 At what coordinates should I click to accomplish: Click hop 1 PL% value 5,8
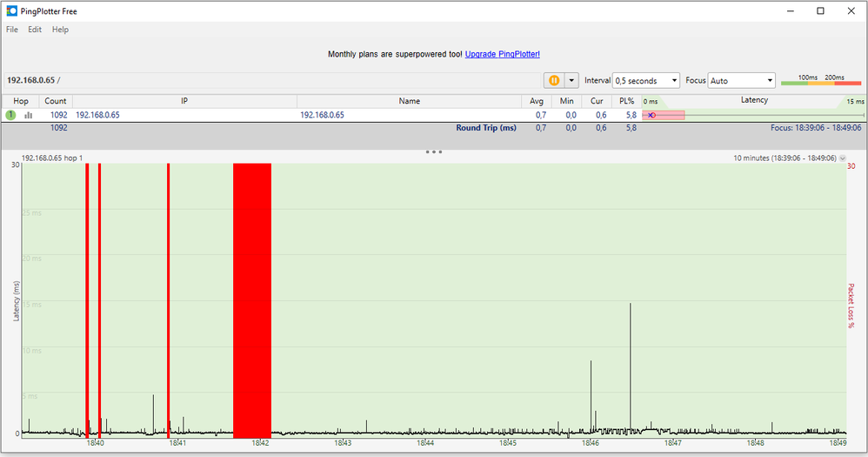tap(631, 115)
